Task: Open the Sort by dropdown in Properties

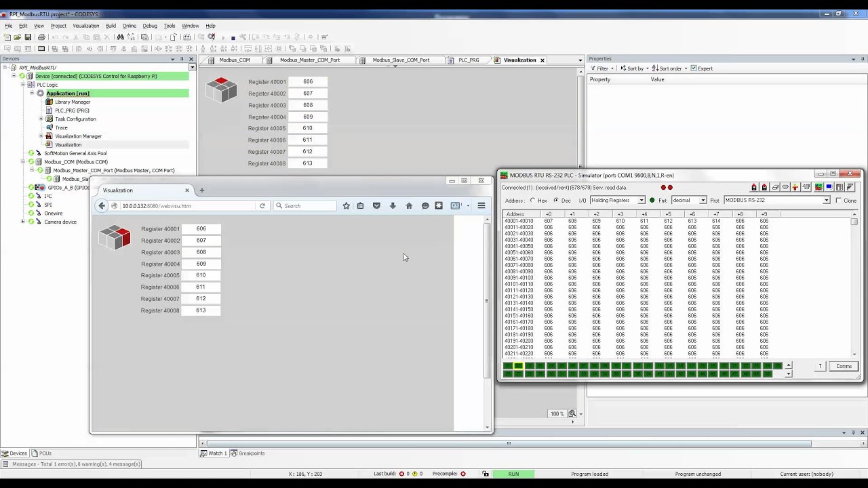Action: (634, 68)
